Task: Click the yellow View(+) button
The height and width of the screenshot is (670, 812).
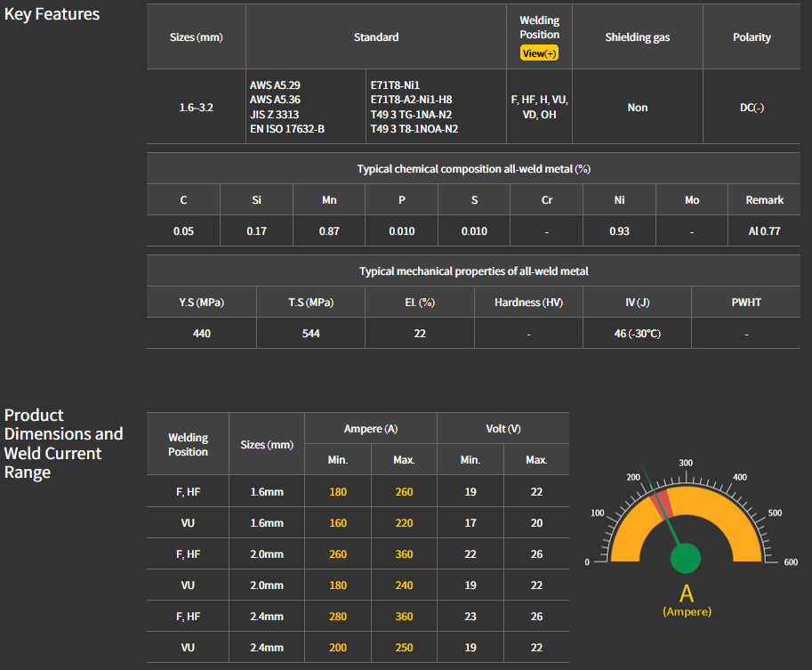Action: coord(539,53)
